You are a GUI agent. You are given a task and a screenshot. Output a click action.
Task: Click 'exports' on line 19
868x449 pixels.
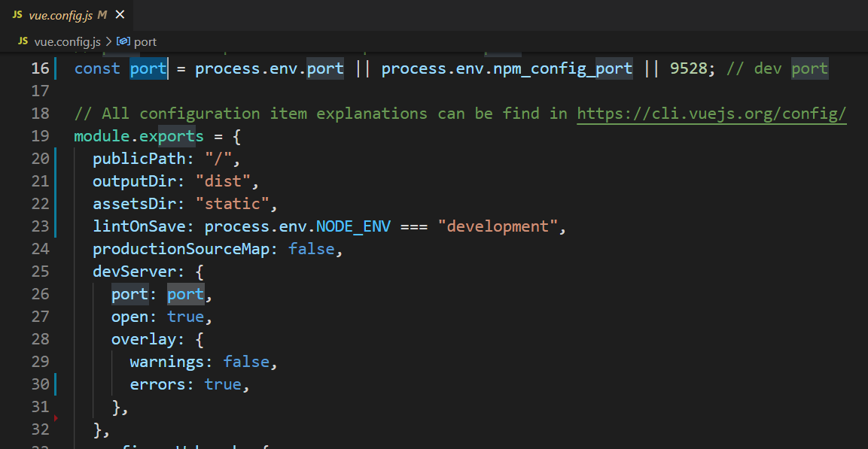point(172,136)
